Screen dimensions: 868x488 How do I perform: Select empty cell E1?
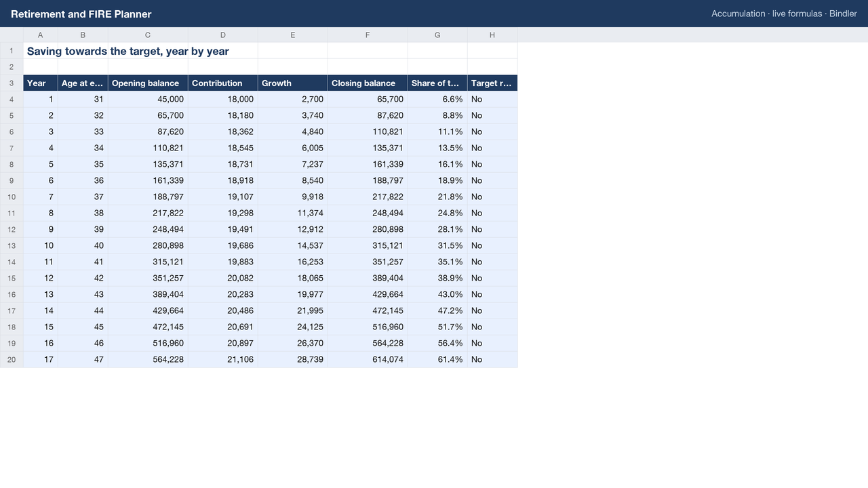pos(292,51)
